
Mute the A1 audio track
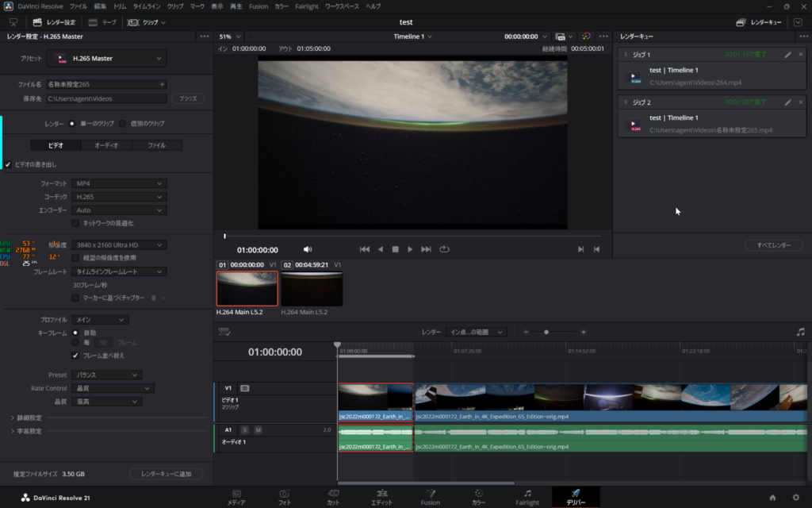coord(258,429)
